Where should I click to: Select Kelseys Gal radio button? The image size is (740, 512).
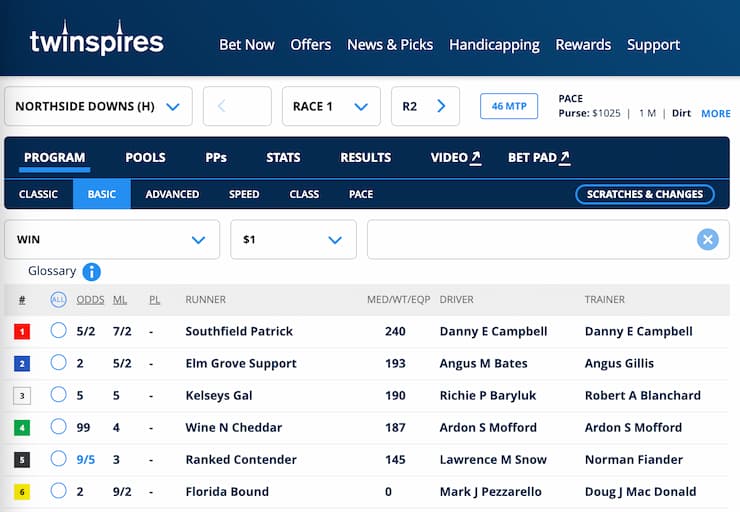click(x=59, y=394)
